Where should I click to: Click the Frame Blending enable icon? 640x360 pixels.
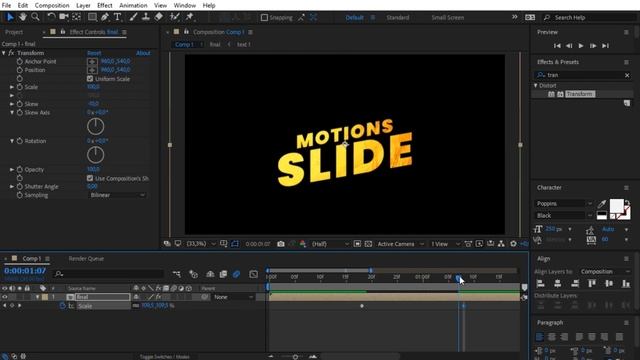[x=223, y=274]
